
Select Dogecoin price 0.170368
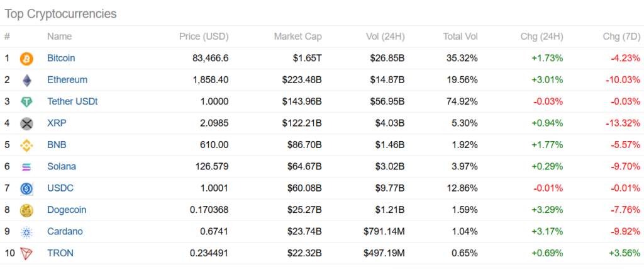tap(209, 210)
